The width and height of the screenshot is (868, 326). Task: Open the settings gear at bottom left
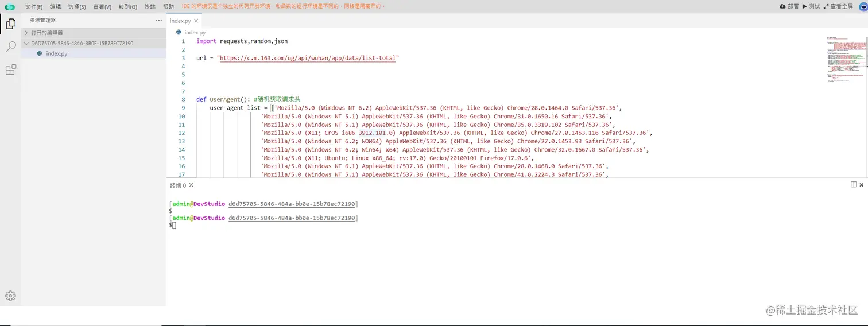(x=10, y=296)
